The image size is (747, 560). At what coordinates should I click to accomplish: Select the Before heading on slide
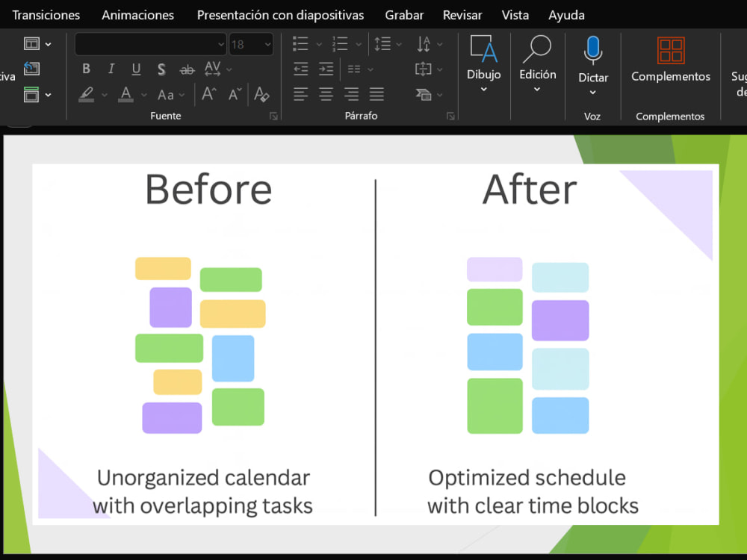coord(208,190)
